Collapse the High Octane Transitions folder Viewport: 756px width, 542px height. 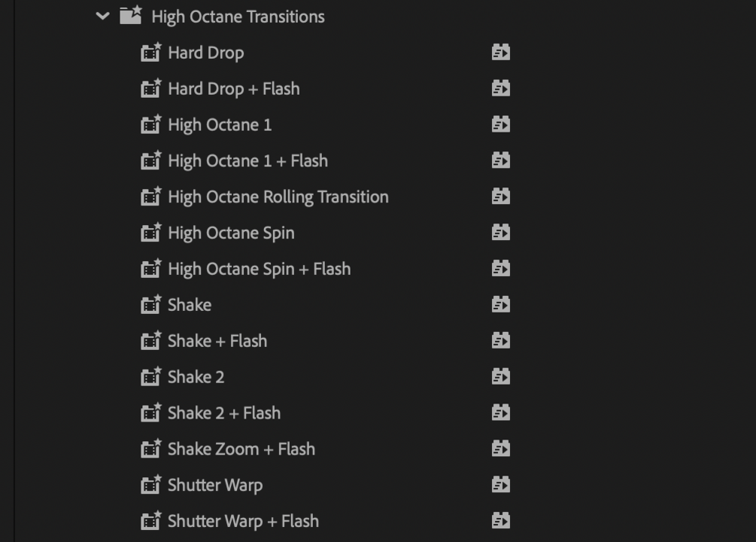click(103, 17)
